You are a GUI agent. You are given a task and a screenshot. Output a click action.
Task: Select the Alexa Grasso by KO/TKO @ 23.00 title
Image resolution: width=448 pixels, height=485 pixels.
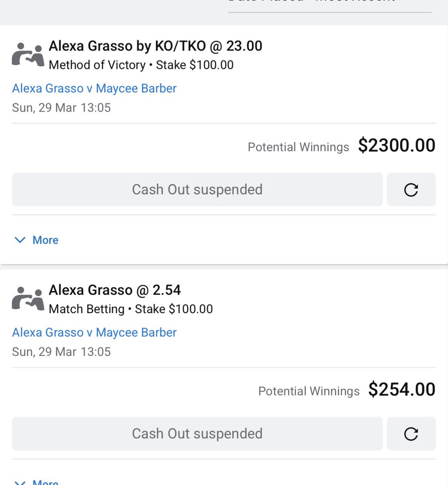pos(155,46)
